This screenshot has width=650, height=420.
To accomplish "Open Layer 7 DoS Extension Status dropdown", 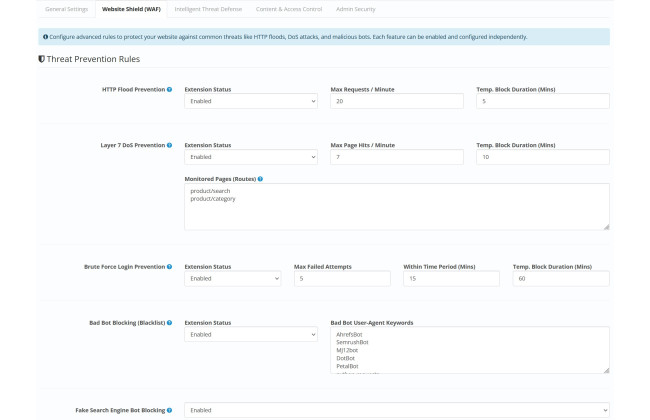I will [x=251, y=157].
